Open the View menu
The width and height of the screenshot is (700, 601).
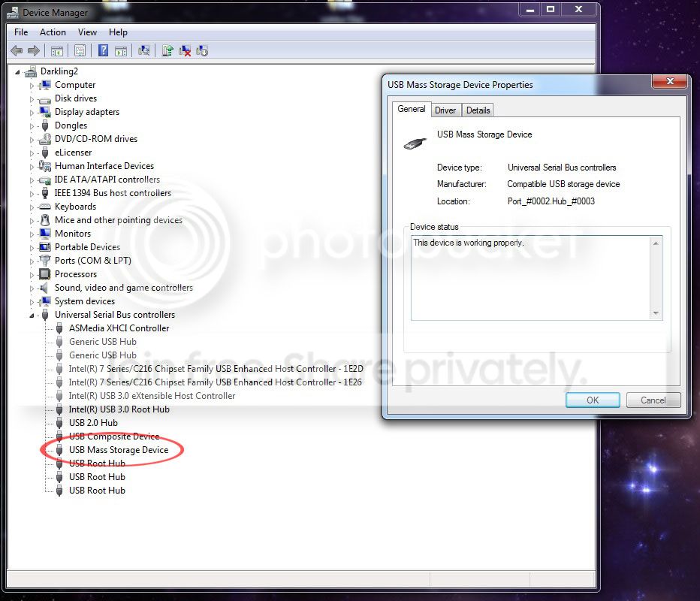pos(87,32)
